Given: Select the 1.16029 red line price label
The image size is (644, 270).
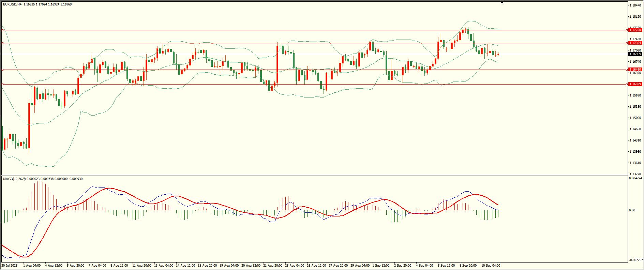Looking at the screenshot, I should click(635, 84).
